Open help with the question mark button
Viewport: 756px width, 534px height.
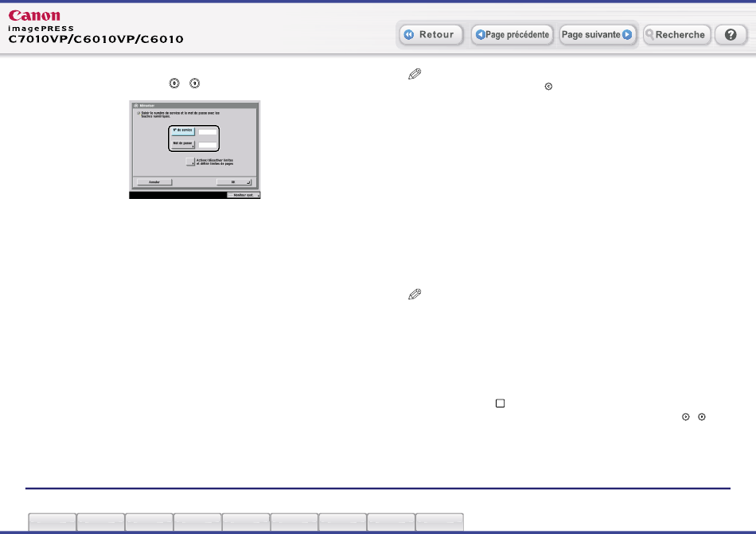coord(731,35)
